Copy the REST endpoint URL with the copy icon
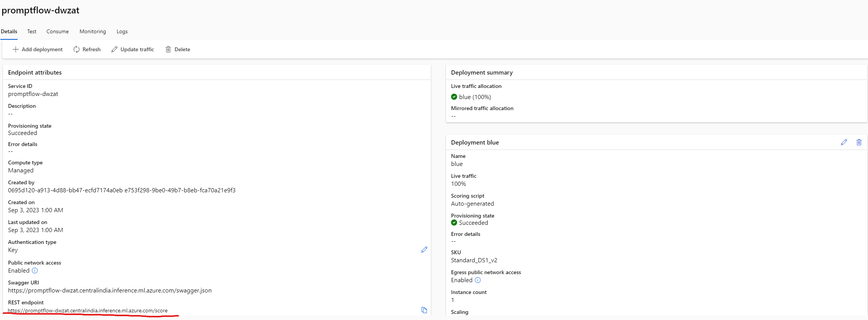The height and width of the screenshot is (320, 868). [424, 310]
